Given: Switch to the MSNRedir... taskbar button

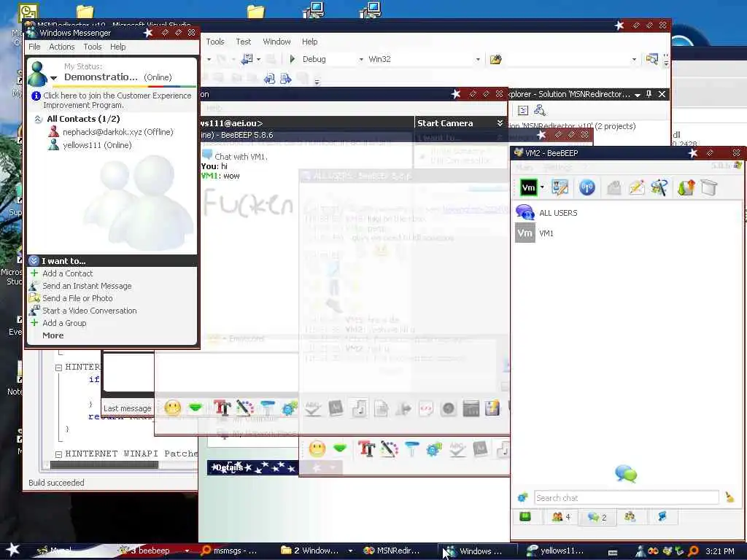Looking at the screenshot, I should pyautogui.click(x=392, y=551).
